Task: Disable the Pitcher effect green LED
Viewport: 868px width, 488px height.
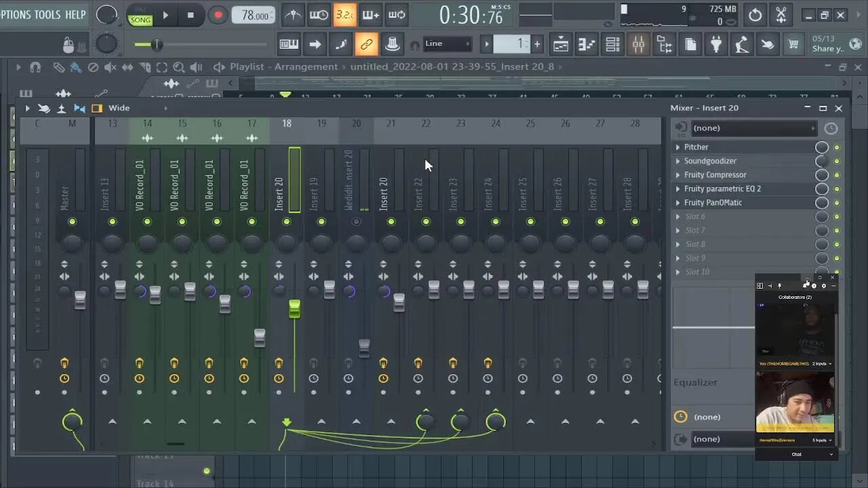Action: 837,147
